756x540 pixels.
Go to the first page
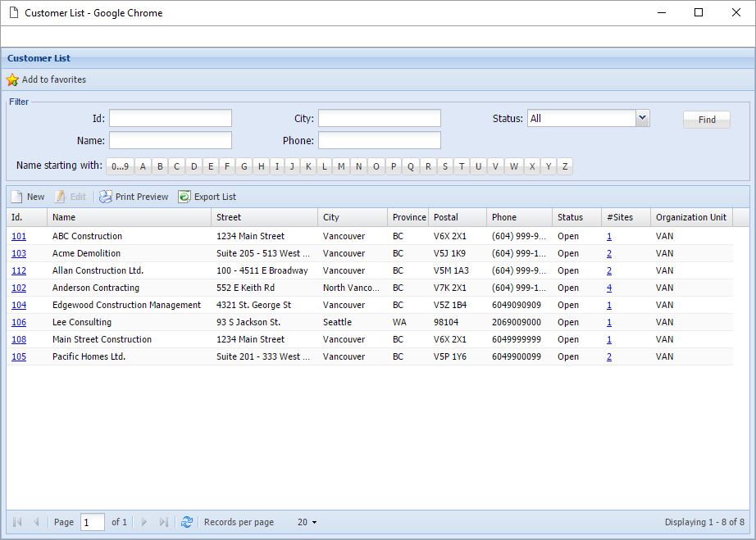[x=16, y=522]
